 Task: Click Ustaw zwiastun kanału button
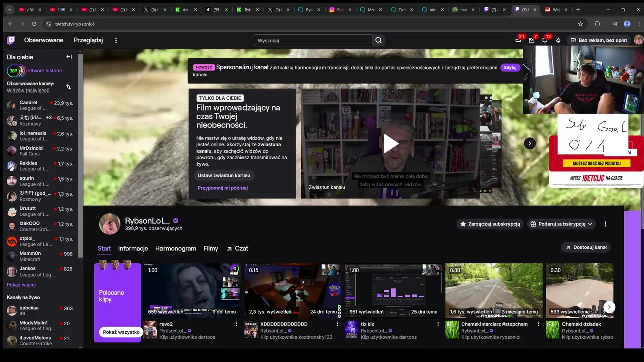224,175
